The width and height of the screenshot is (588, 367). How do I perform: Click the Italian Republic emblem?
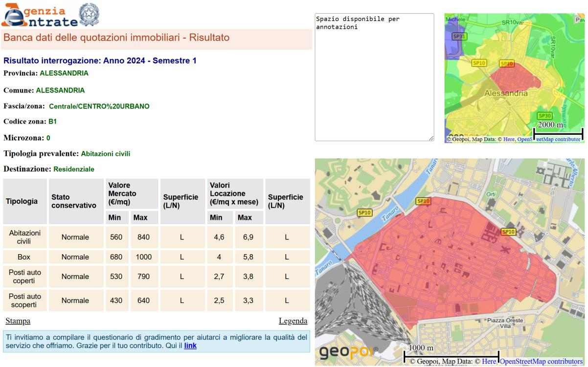89,14
